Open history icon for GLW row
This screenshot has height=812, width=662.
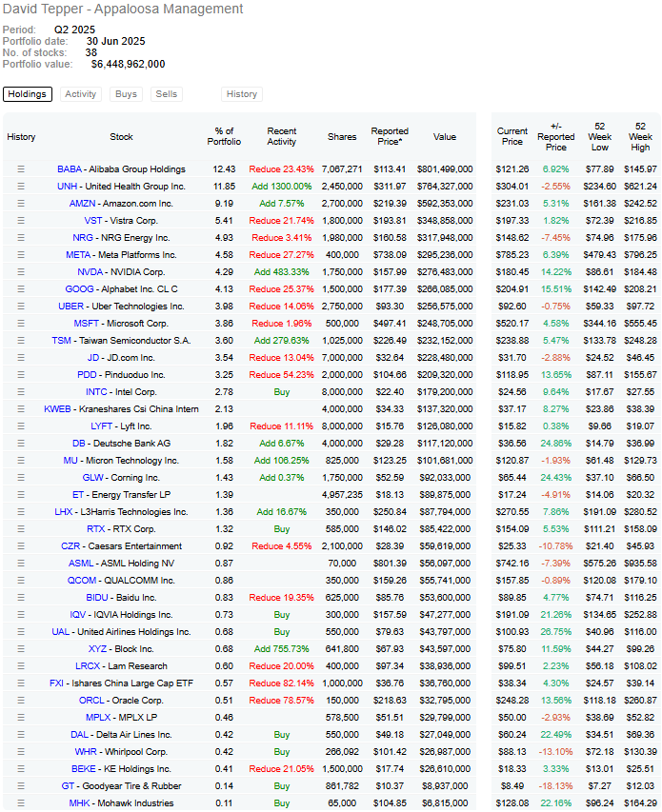click(21, 478)
